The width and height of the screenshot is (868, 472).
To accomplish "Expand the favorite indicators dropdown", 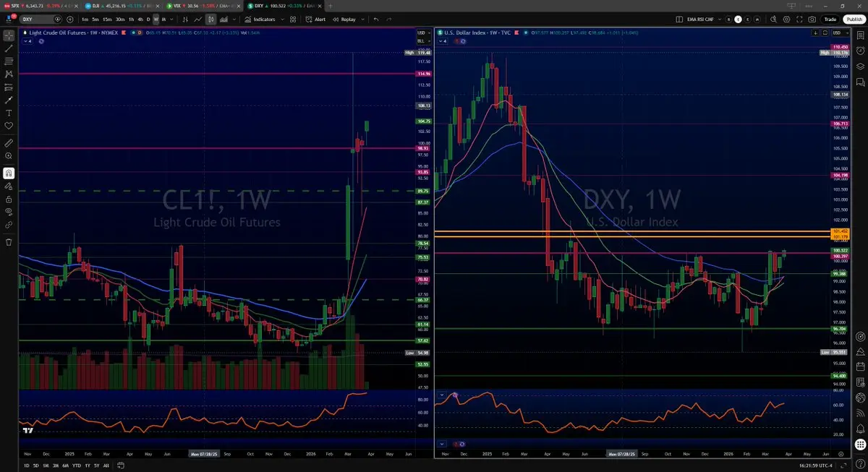I will [282, 20].
